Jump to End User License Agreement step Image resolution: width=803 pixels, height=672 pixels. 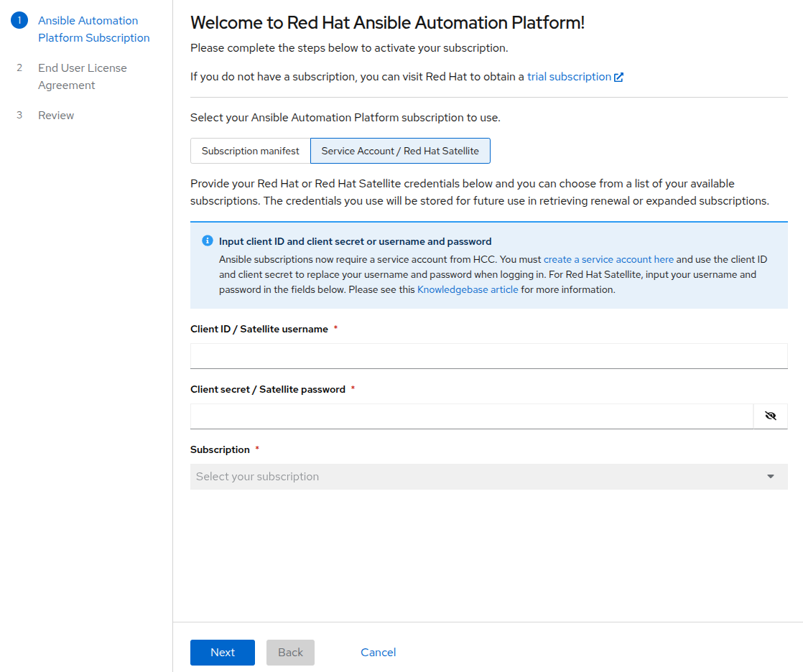[82, 76]
